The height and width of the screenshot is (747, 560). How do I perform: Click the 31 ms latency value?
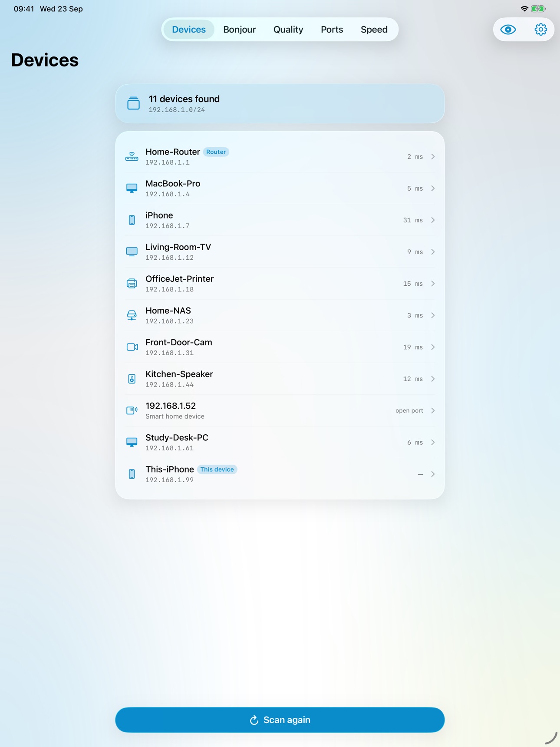pos(413,220)
